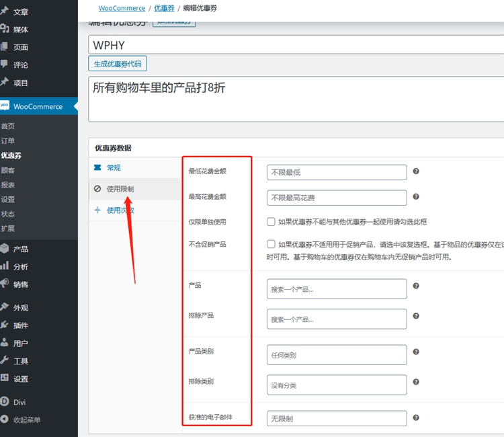Click help icon beside 排除类别 field
This screenshot has height=437, width=504.
[416, 382]
